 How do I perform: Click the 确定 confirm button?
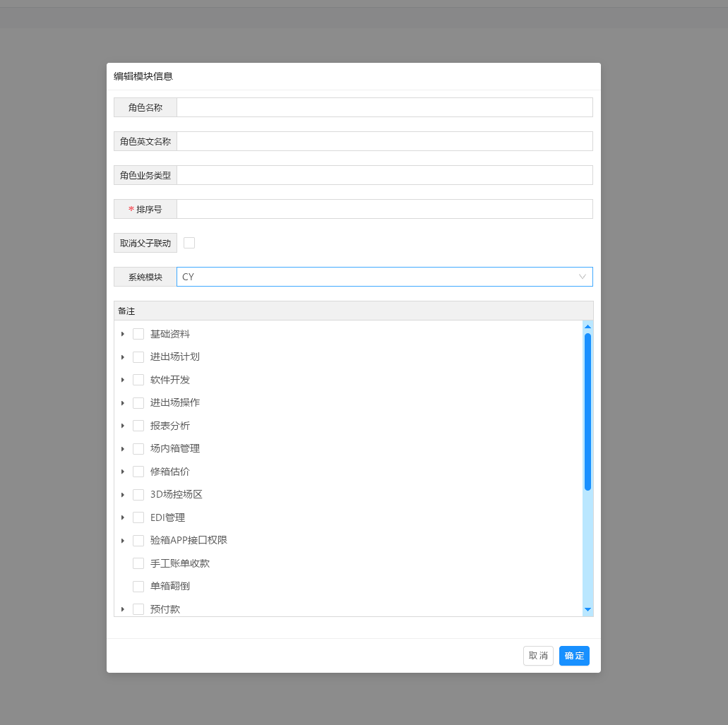(574, 656)
